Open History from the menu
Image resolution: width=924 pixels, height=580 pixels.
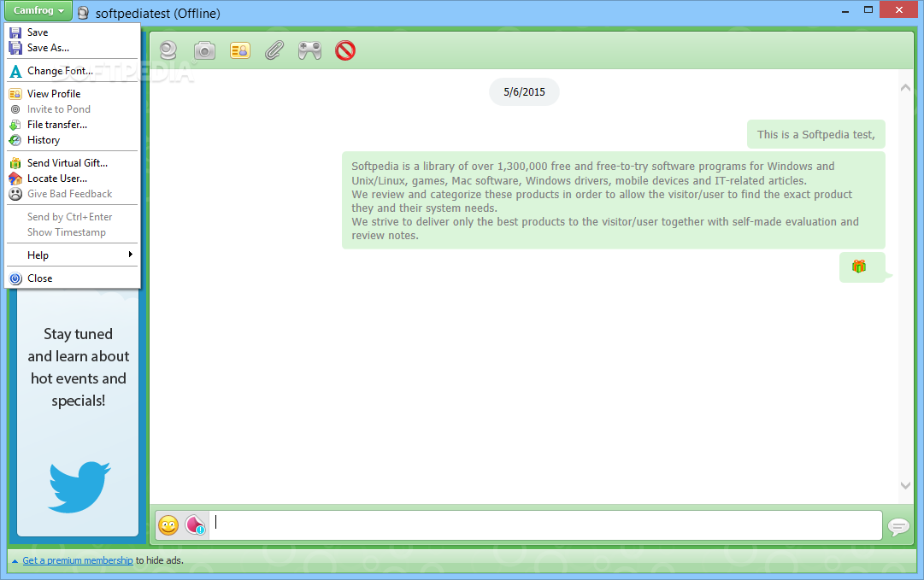(72, 140)
